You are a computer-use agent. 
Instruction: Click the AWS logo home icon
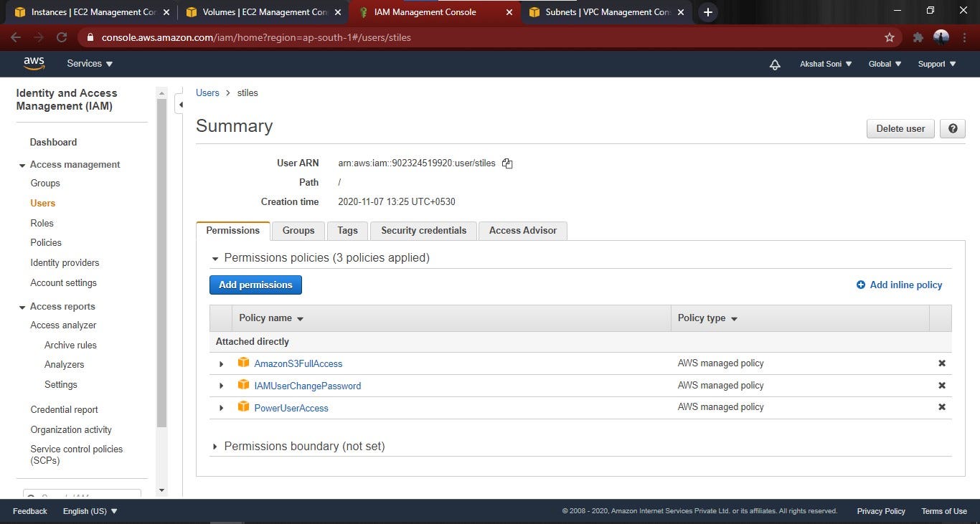[x=34, y=64]
